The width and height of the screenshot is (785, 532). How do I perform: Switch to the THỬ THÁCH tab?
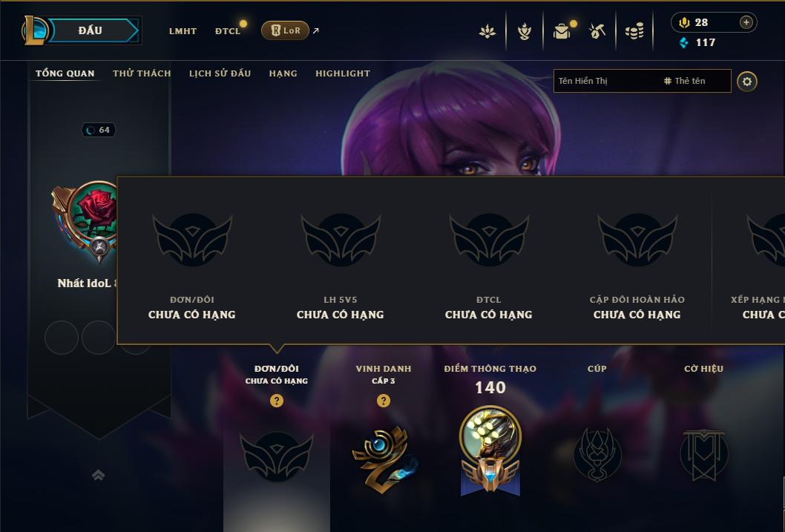142,73
